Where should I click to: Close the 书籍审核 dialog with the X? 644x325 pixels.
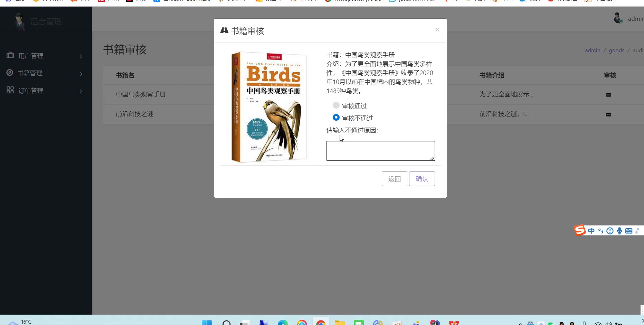coord(437,30)
